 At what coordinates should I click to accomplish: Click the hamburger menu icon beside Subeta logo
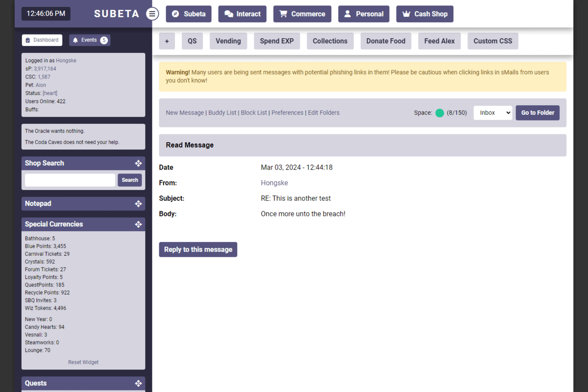click(152, 14)
